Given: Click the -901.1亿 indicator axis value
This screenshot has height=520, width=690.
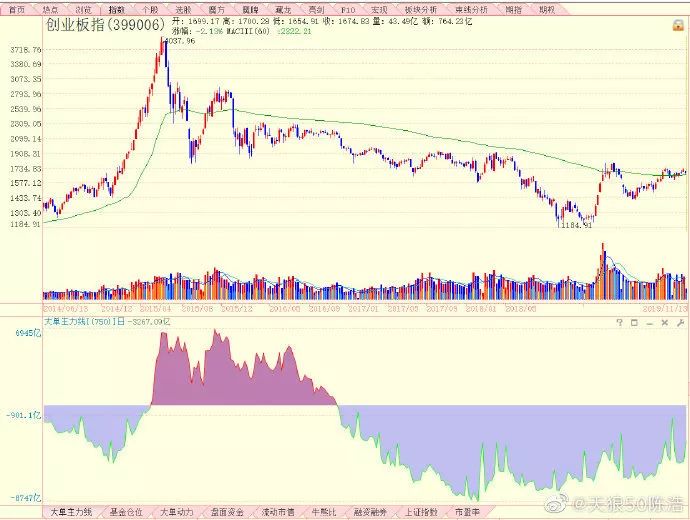Looking at the screenshot, I should pyautogui.click(x=24, y=415).
